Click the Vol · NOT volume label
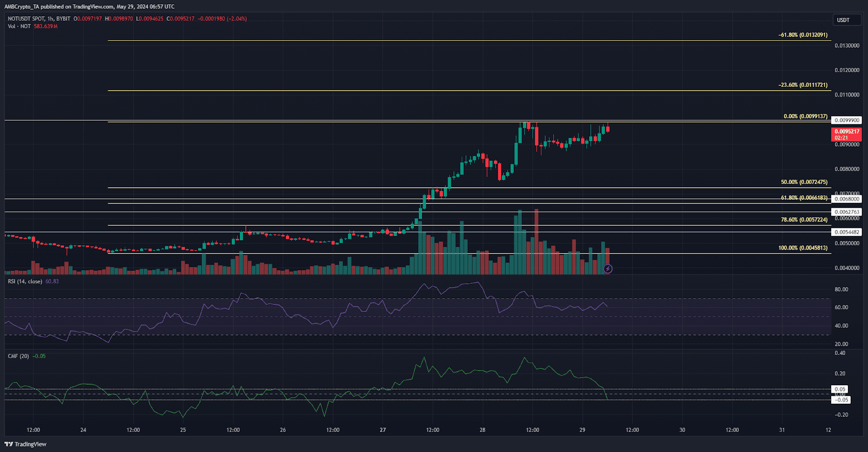 pos(20,26)
